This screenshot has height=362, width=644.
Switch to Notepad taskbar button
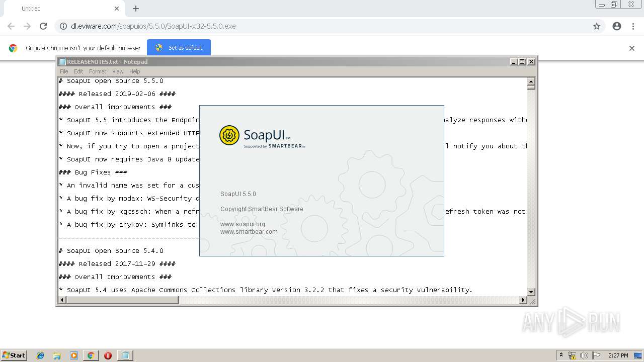[x=125, y=355]
